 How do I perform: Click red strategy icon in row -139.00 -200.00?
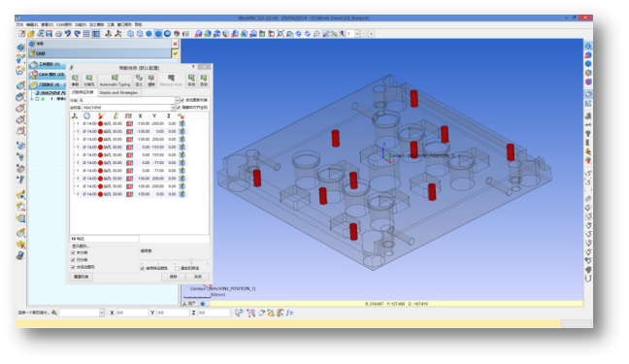tap(129, 123)
